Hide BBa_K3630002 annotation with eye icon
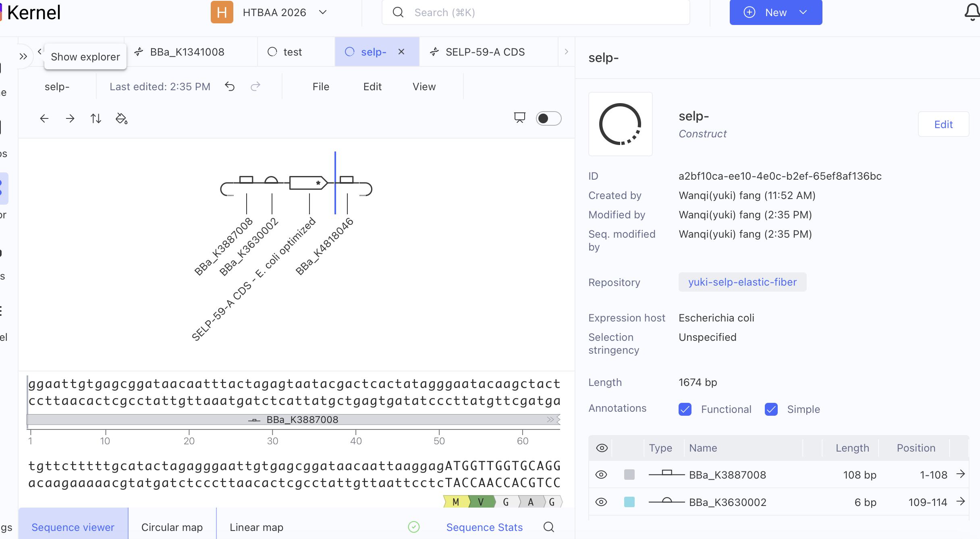This screenshot has width=980, height=539. pos(601,502)
